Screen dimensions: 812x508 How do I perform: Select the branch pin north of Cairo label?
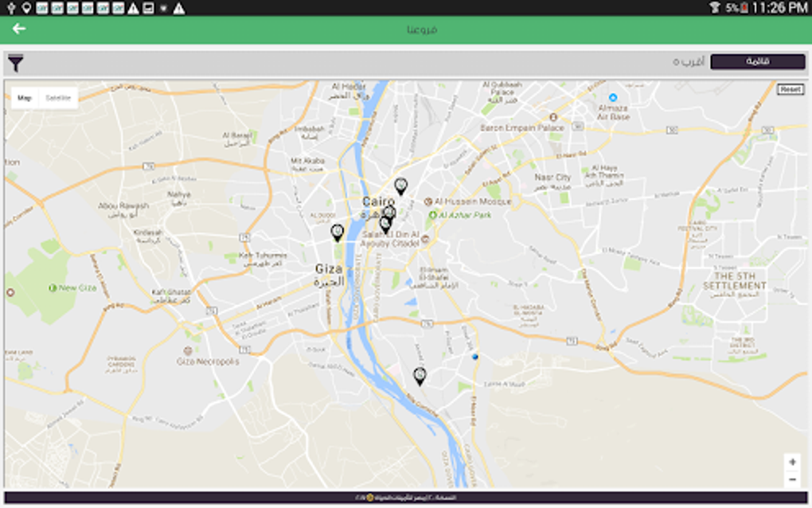click(x=400, y=186)
